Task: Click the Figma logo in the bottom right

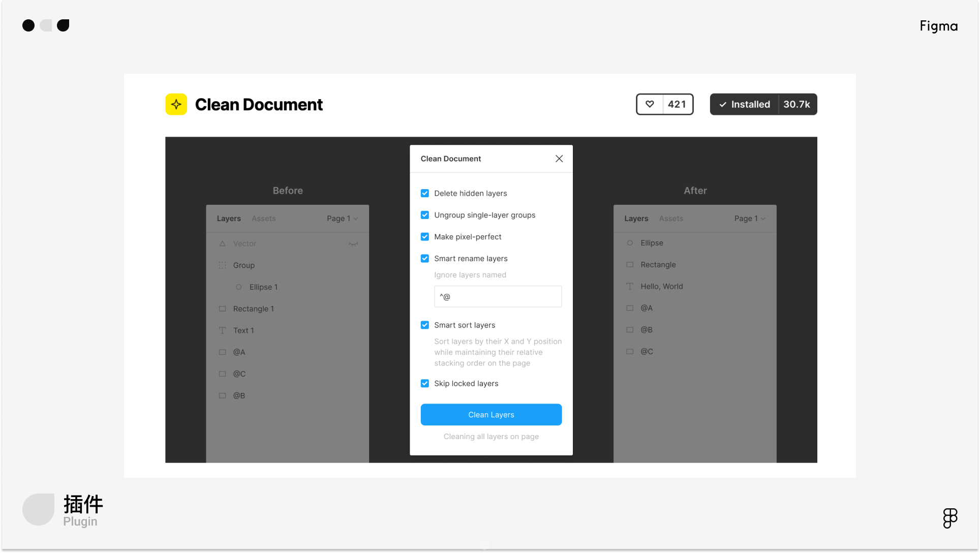Action: (950, 518)
